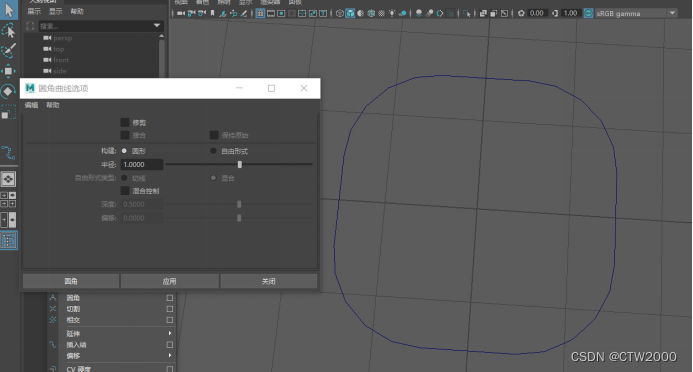Click the 切割 menu row icon
This screenshot has width=693, height=372.
click(53, 309)
